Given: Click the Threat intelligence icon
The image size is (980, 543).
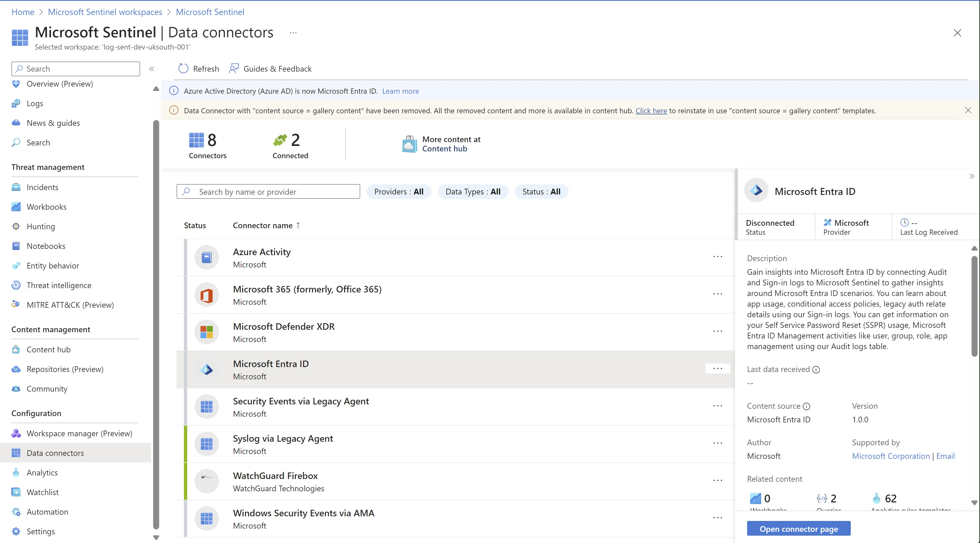Looking at the screenshot, I should (16, 285).
